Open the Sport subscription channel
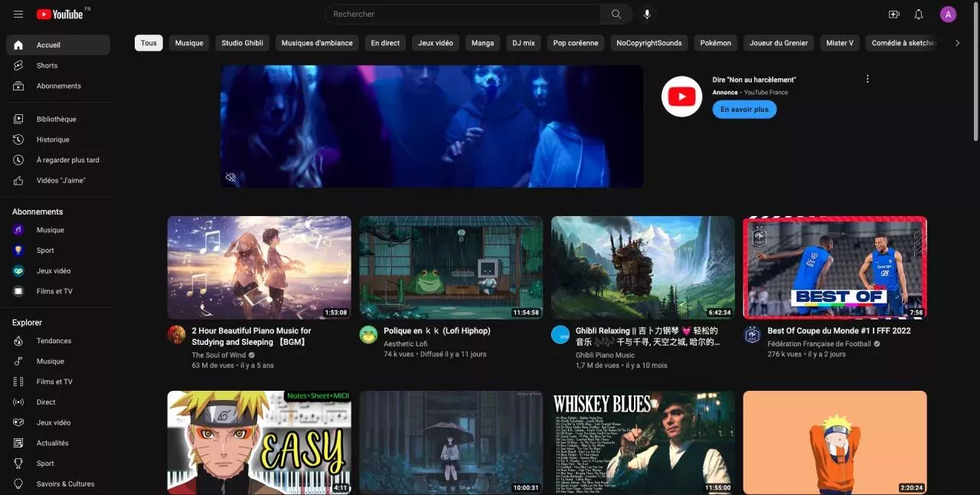 point(58,251)
